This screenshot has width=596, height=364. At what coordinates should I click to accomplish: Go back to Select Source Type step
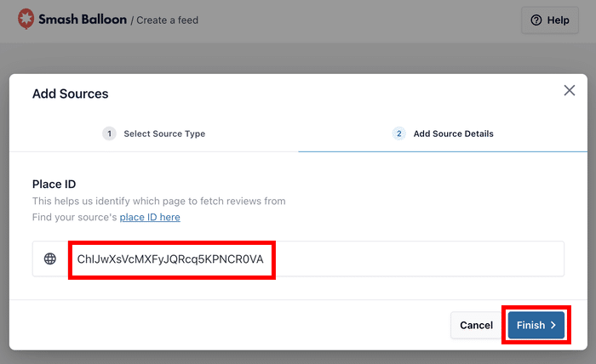point(163,134)
